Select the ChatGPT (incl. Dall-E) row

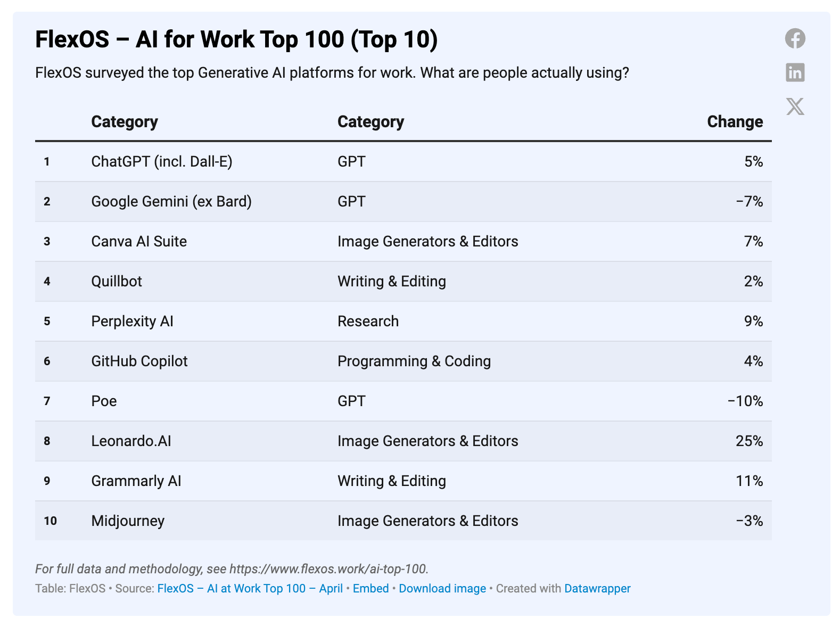point(162,161)
